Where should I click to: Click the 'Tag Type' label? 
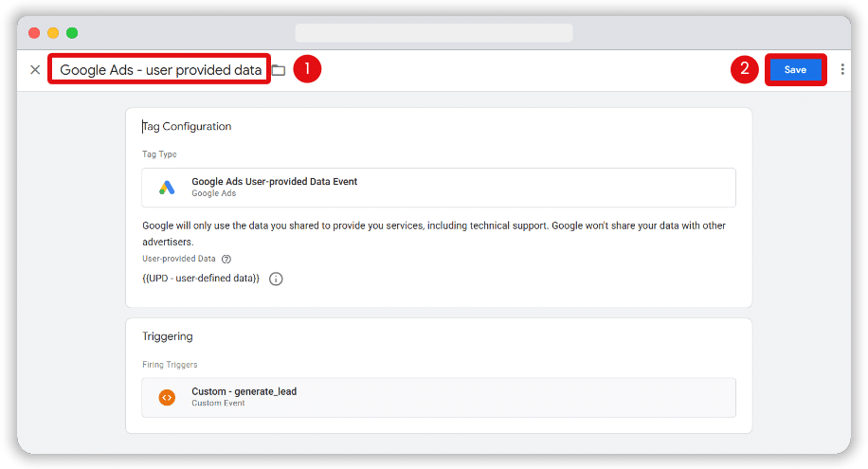click(159, 153)
